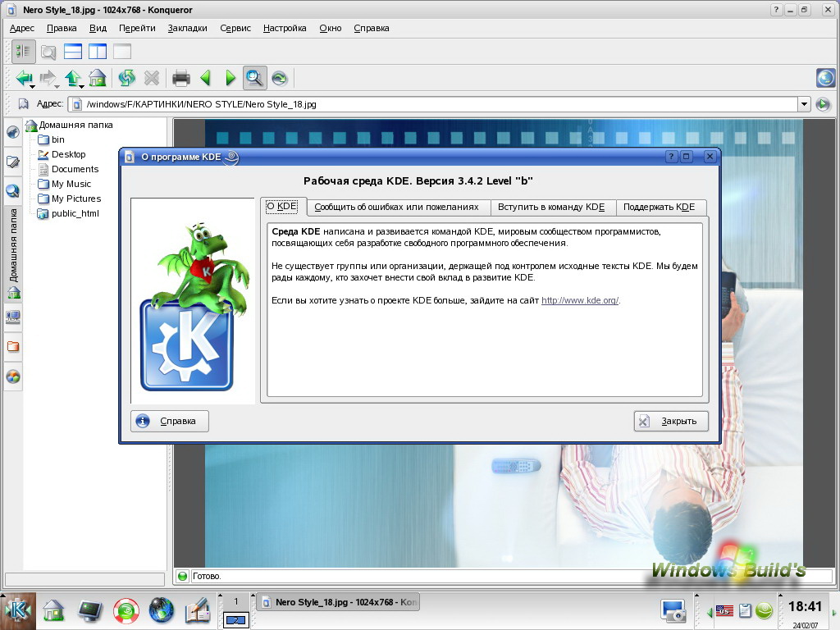This screenshot has width=840, height=630.
Task: Open the Klipper clipboard tray icon
Action: 744,610
